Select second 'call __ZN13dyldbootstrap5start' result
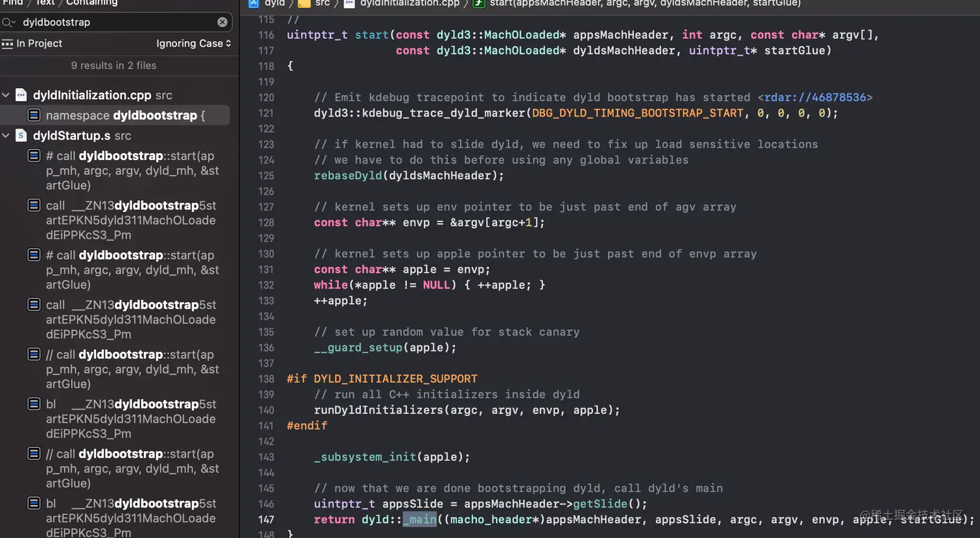Viewport: 980px width, 538px height. point(131,320)
